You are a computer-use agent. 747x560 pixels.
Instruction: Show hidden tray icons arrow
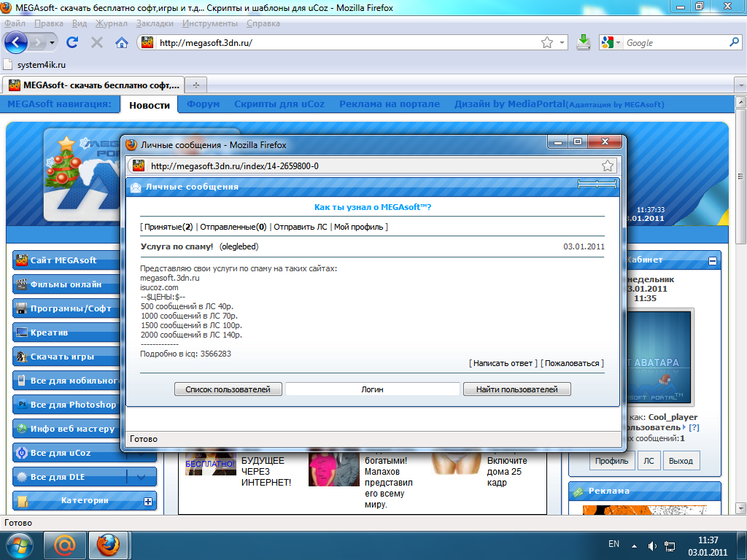tap(634, 546)
